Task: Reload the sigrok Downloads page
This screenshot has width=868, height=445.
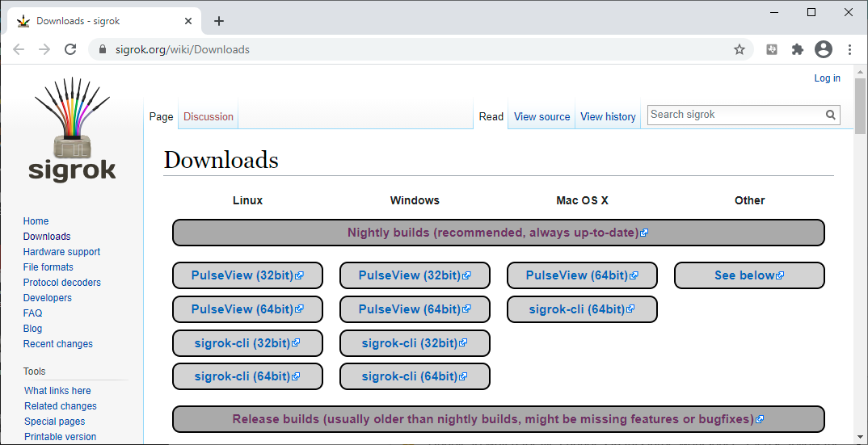Action: click(x=70, y=49)
